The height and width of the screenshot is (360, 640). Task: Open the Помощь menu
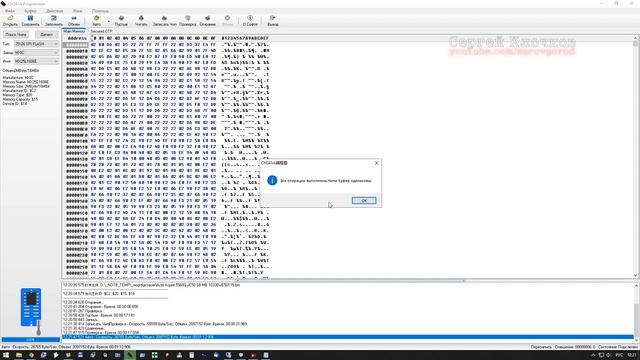pos(100,11)
